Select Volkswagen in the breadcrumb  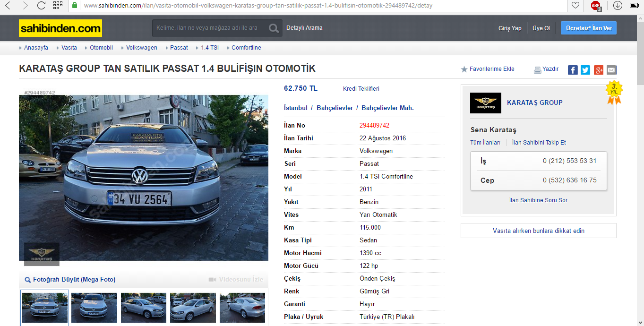[142, 48]
